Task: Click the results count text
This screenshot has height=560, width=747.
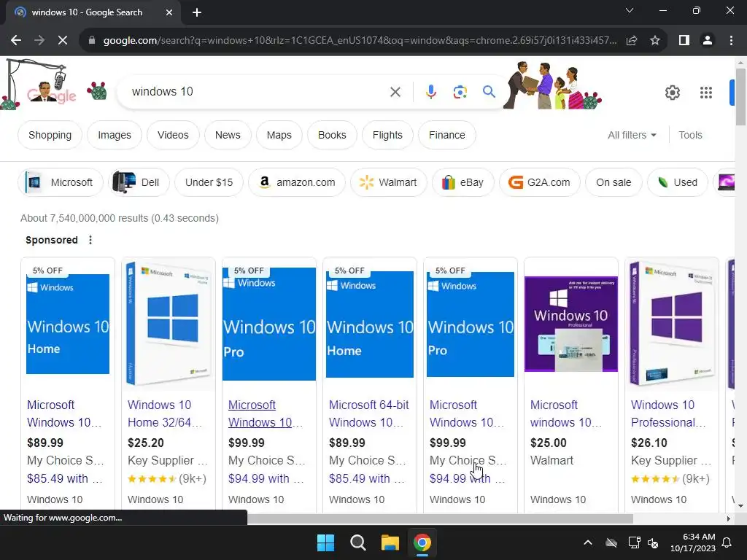Action: [120, 218]
